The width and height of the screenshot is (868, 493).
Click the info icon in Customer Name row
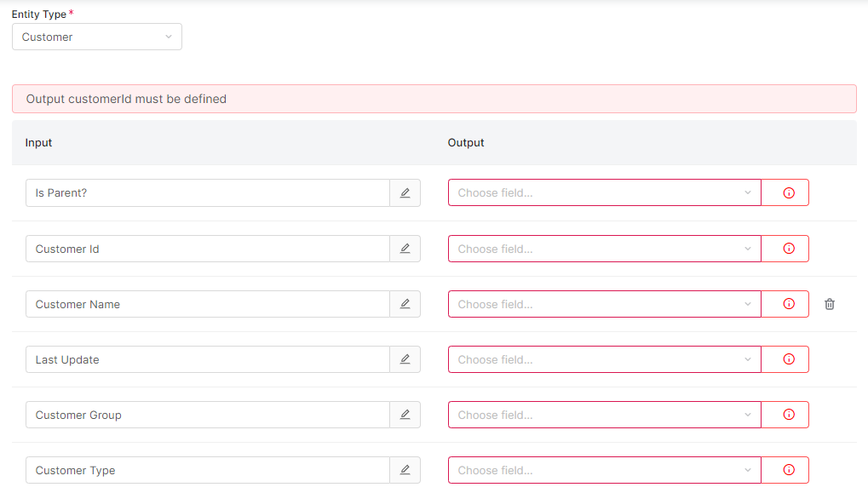[788, 304]
